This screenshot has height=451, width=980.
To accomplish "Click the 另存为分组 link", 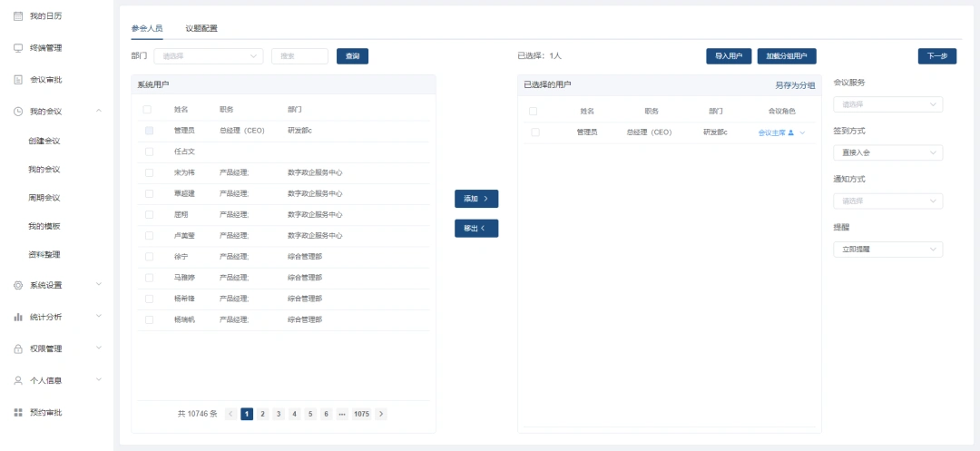I will [794, 85].
